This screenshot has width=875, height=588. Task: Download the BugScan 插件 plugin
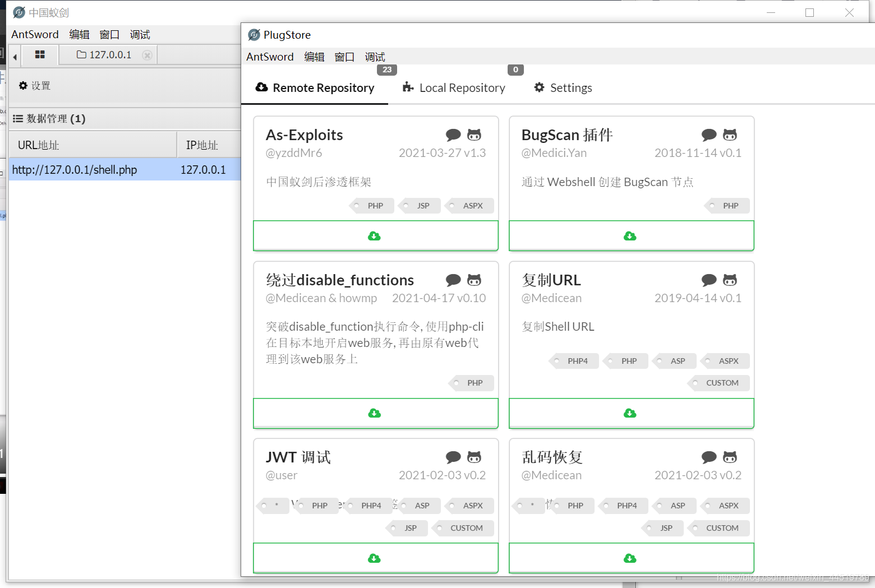click(631, 235)
